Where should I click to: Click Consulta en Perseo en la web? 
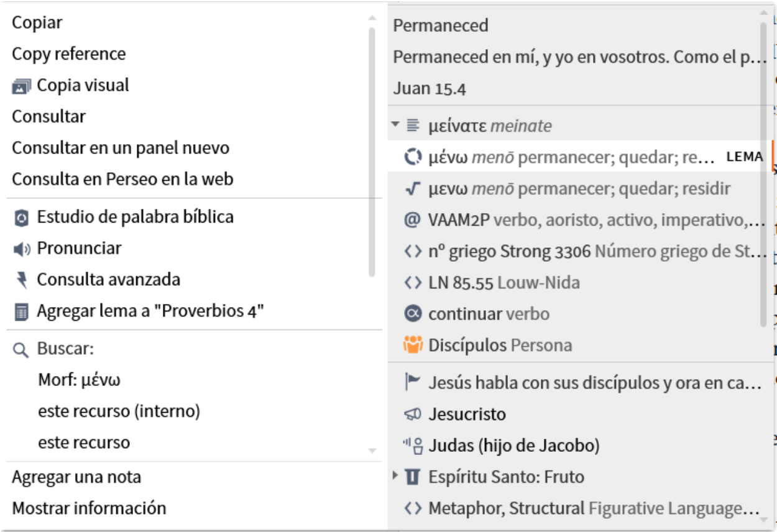[123, 180]
